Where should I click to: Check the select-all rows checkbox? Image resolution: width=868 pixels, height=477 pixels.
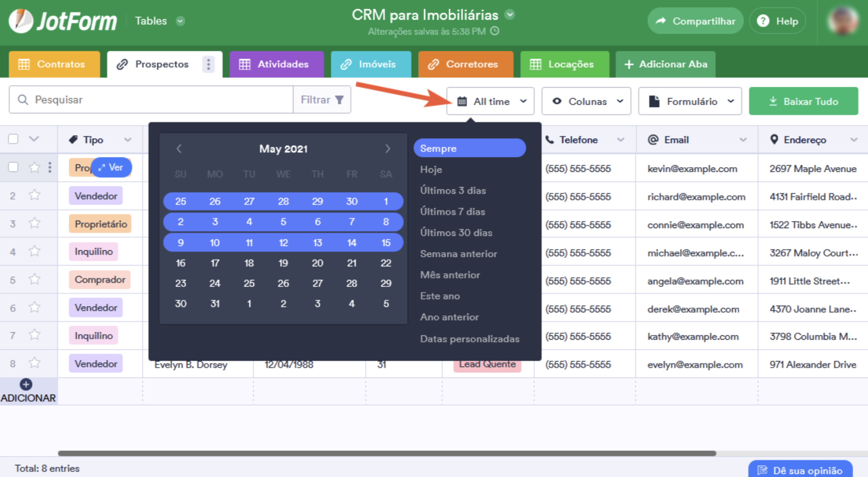13,139
